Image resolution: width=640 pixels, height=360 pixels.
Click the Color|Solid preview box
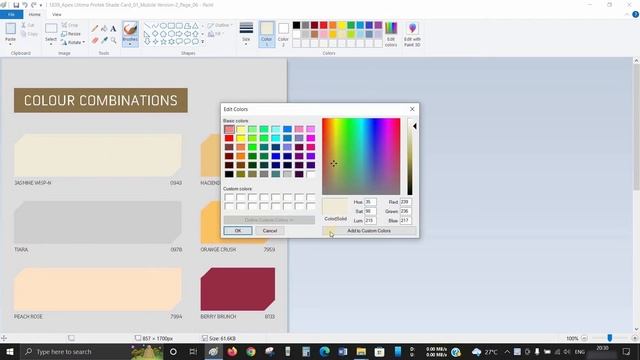pyautogui.click(x=335, y=207)
